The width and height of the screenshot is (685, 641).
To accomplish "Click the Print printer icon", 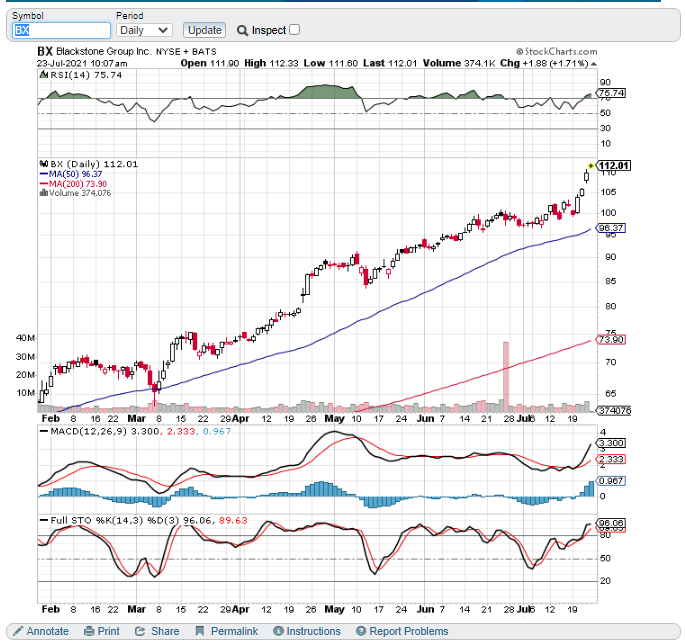I will (89, 631).
